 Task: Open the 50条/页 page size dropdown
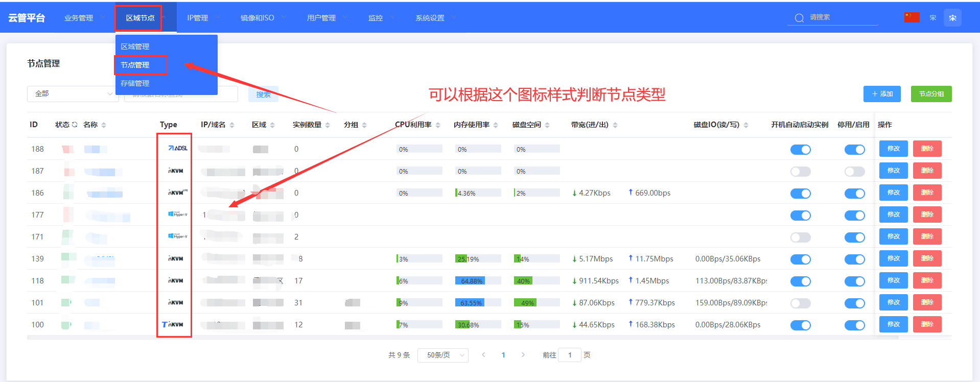(443, 355)
